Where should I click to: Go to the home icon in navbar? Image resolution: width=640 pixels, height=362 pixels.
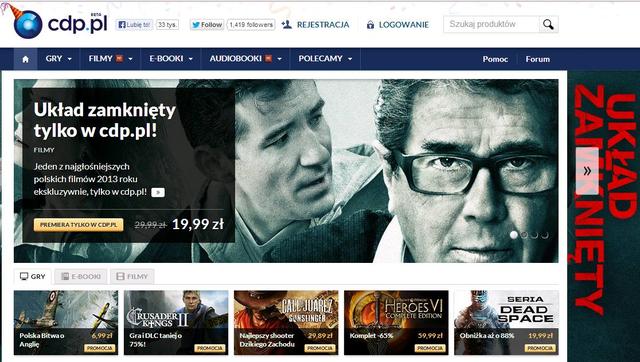(x=25, y=59)
